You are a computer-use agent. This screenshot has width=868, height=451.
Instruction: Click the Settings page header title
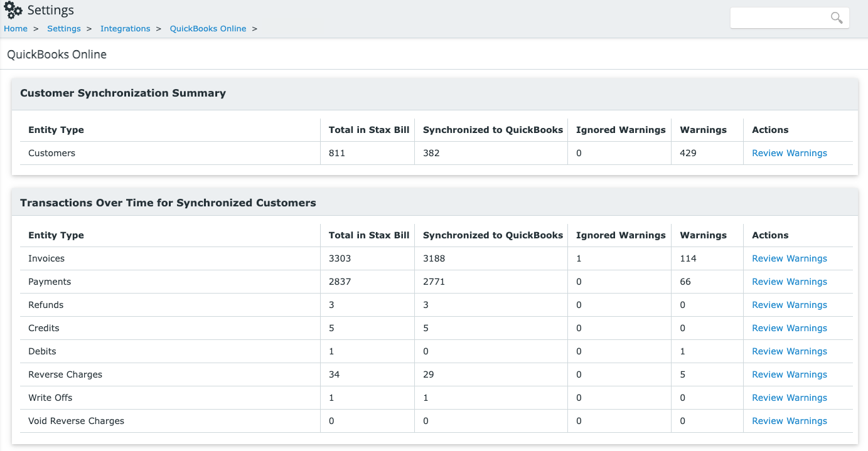(51, 11)
